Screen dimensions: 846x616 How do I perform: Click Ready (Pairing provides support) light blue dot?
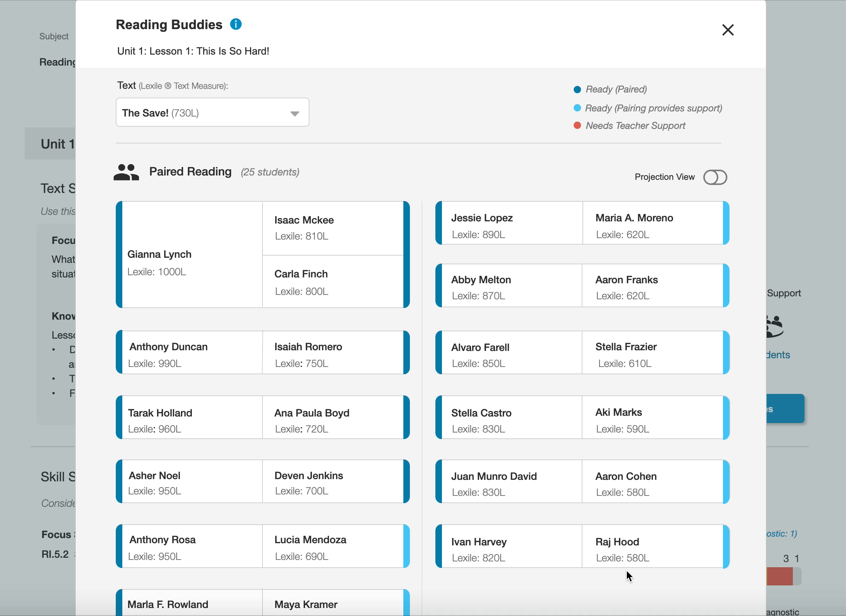(577, 108)
